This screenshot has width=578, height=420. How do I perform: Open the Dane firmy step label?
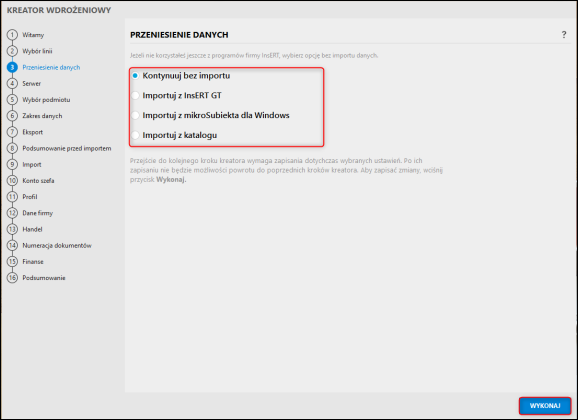[38, 213]
